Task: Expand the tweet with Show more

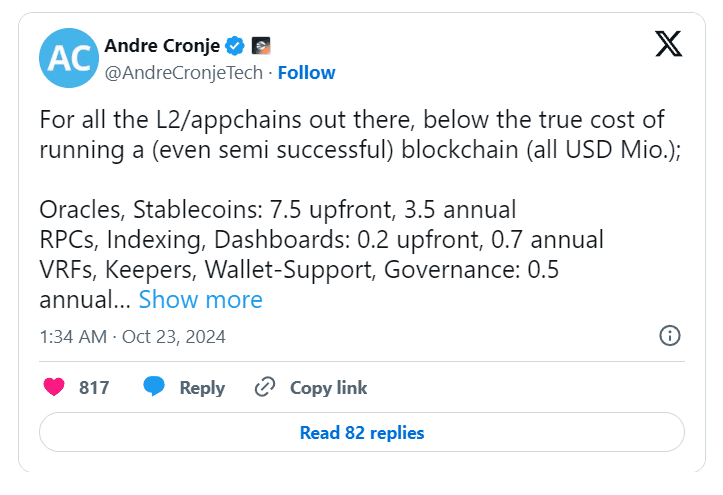Action: point(201,300)
